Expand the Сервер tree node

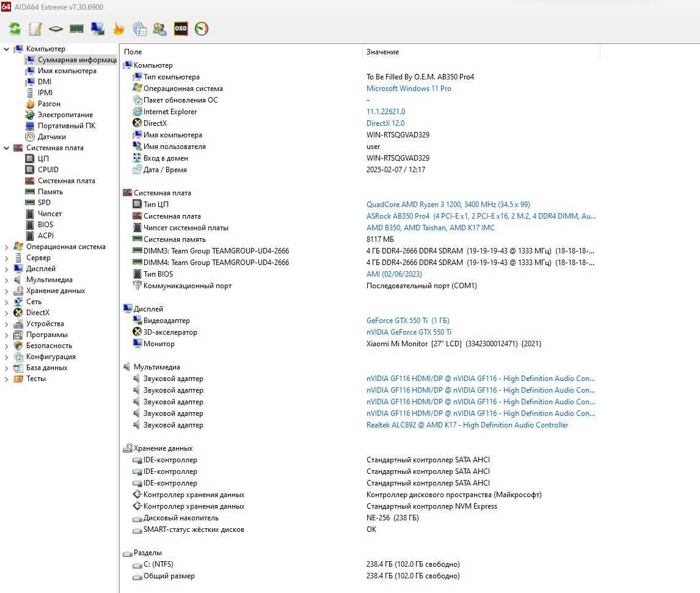tap(6, 258)
